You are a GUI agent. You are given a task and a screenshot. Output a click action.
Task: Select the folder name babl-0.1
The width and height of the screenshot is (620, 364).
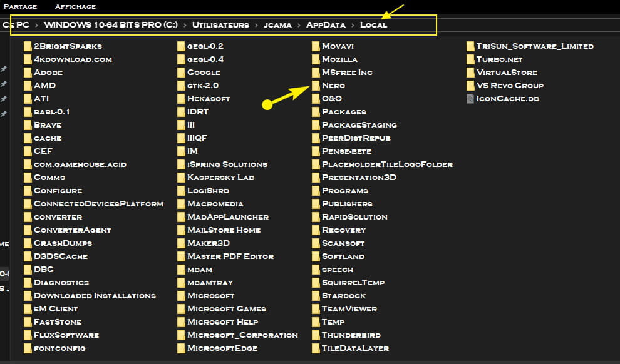click(52, 112)
